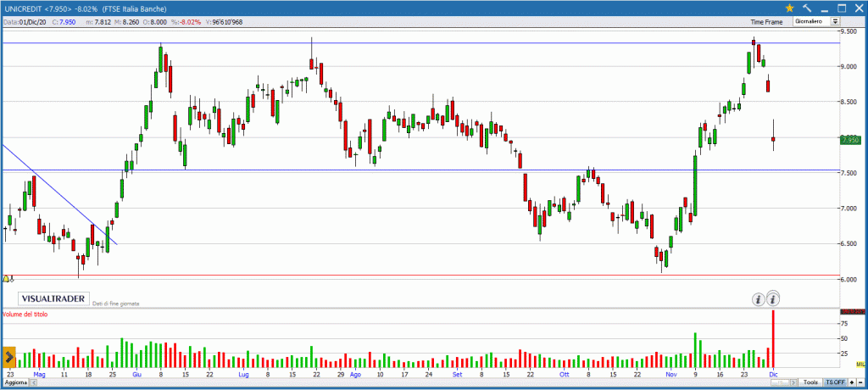Image resolution: width=868 pixels, height=390 pixels.
Task: Click the green 7.950 price tag
Action: coord(849,140)
